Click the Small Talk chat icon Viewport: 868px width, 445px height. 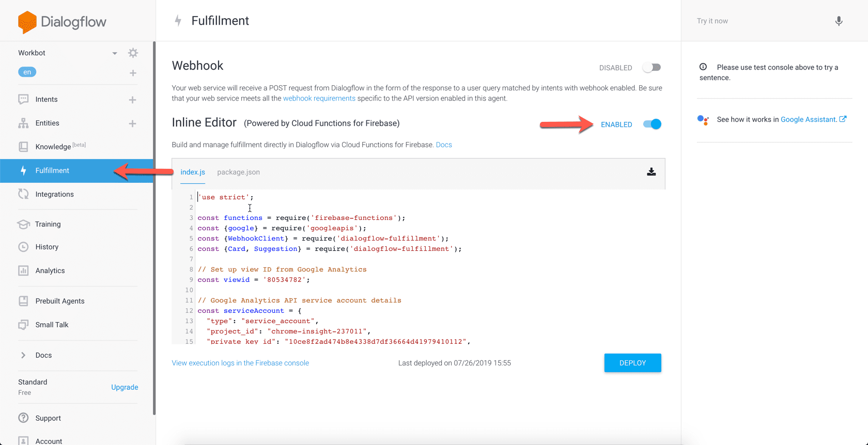coord(23,325)
